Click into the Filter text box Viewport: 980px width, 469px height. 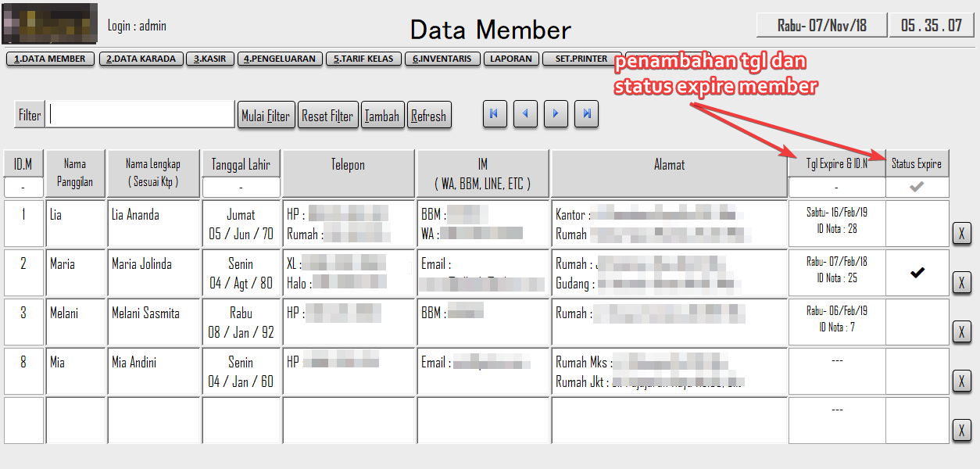(x=141, y=115)
